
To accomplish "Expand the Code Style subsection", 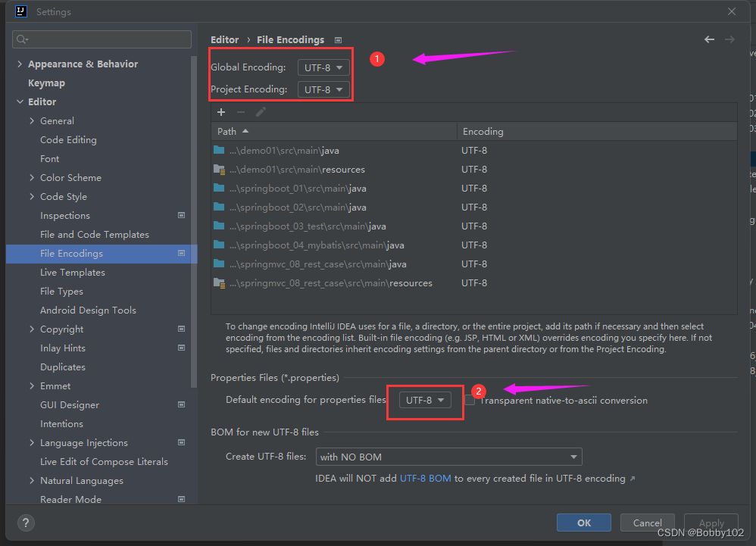I will click(x=32, y=196).
